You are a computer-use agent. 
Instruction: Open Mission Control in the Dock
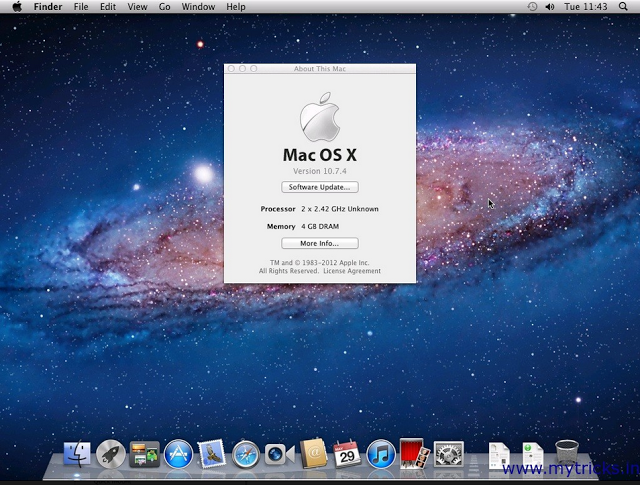point(144,454)
